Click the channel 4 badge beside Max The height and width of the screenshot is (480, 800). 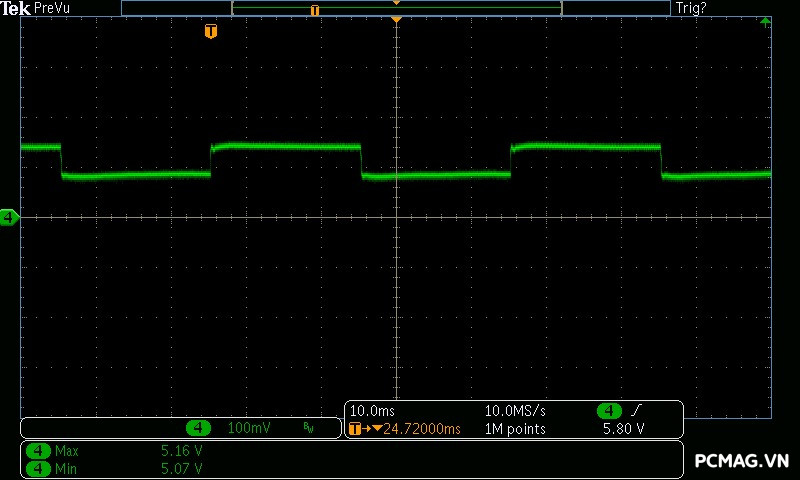(38, 451)
